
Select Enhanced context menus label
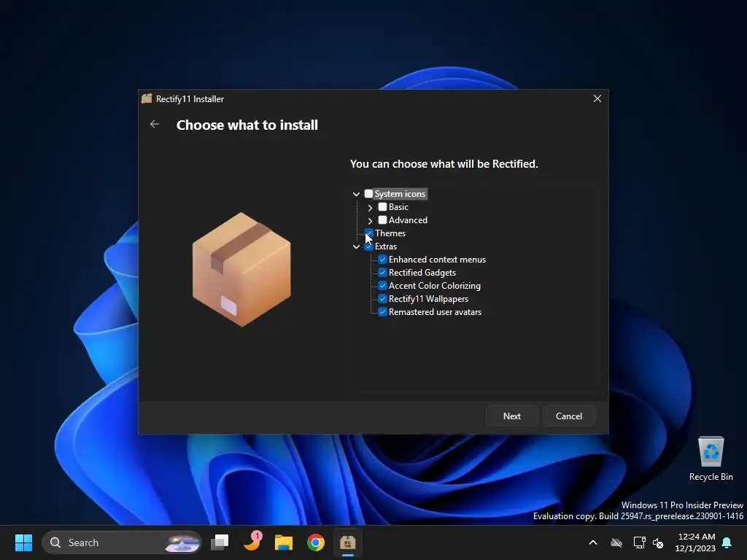point(438,260)
